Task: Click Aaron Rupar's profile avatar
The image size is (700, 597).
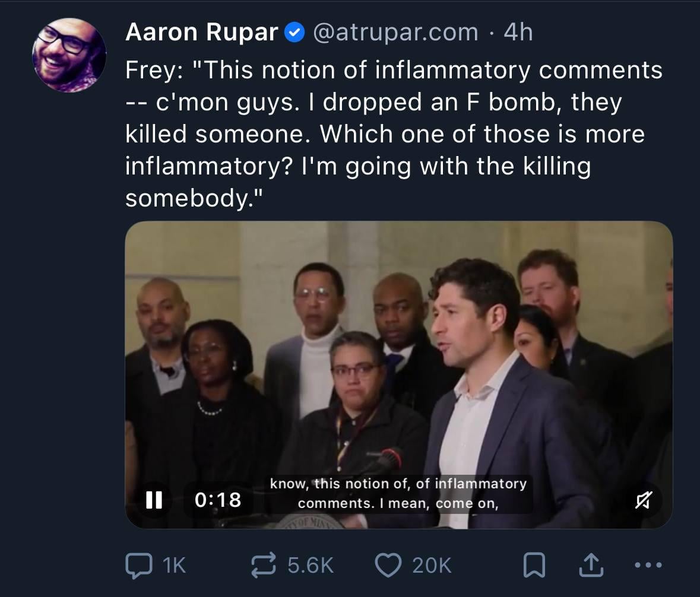Action: point(69,55)
